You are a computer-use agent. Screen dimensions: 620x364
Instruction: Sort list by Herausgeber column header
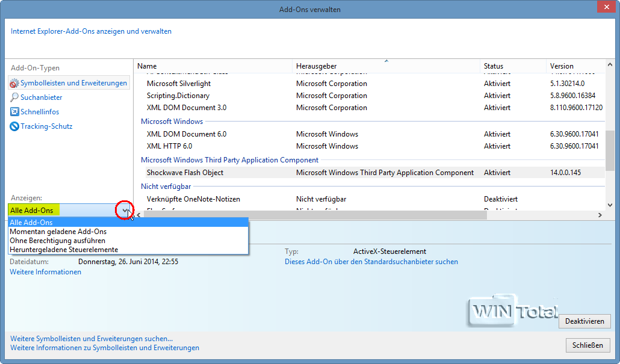(386, 66)
